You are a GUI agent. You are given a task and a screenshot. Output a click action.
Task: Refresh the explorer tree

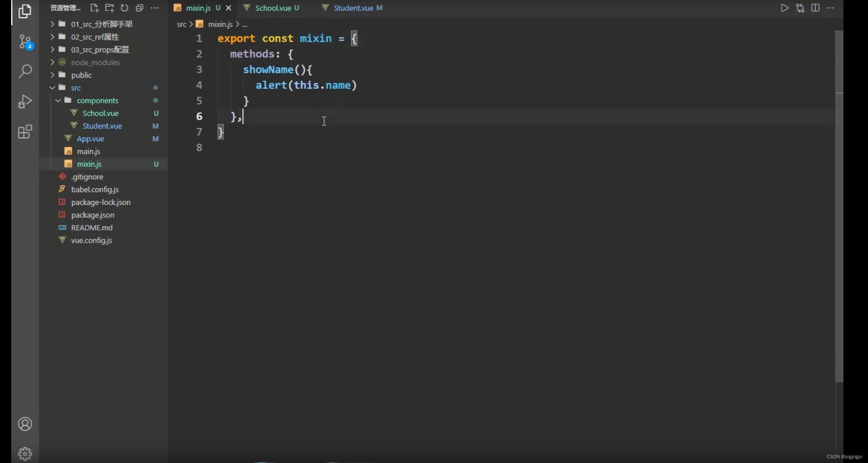pos(124,8)
